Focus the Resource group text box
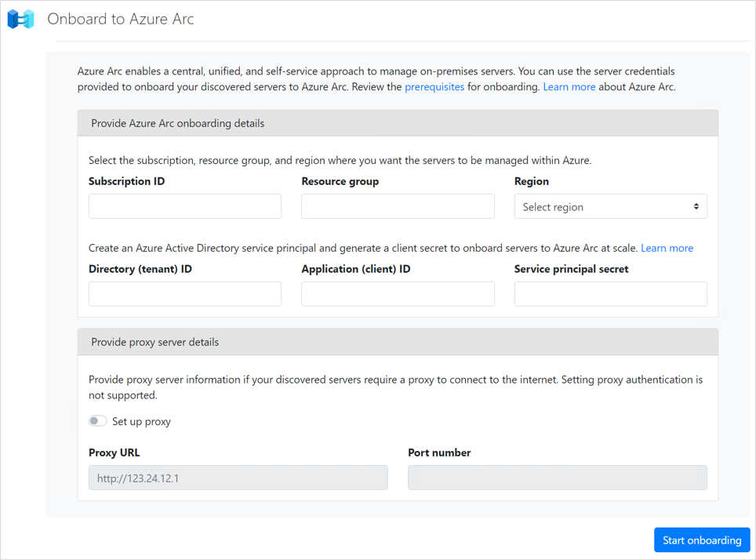The height and width of the screenshot is (560, 756). [398, 206]
